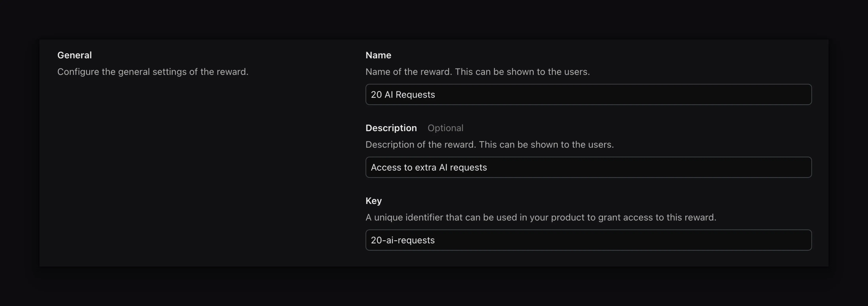Viewport: 868px width, 306px height.
Task: Click the description helper text below Description label
Action: coord(489,144)
